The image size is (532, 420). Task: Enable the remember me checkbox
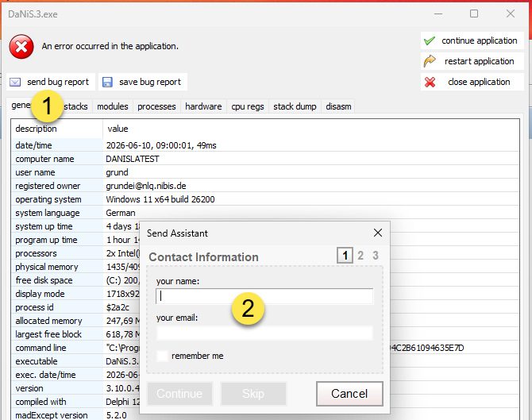[x=162, y=356]
